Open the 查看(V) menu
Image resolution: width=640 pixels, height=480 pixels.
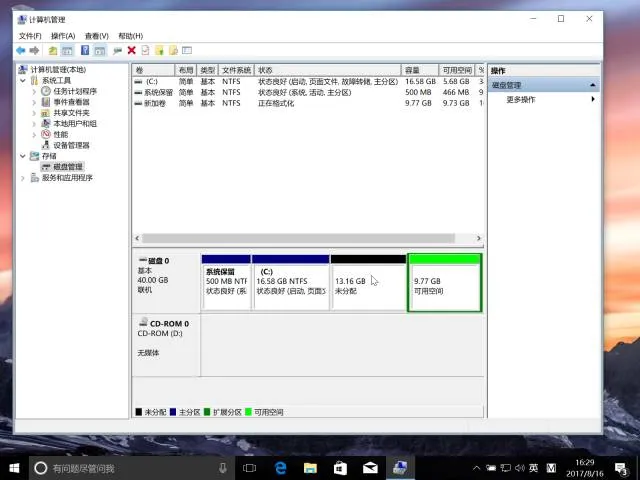click(x=96, y=36)
